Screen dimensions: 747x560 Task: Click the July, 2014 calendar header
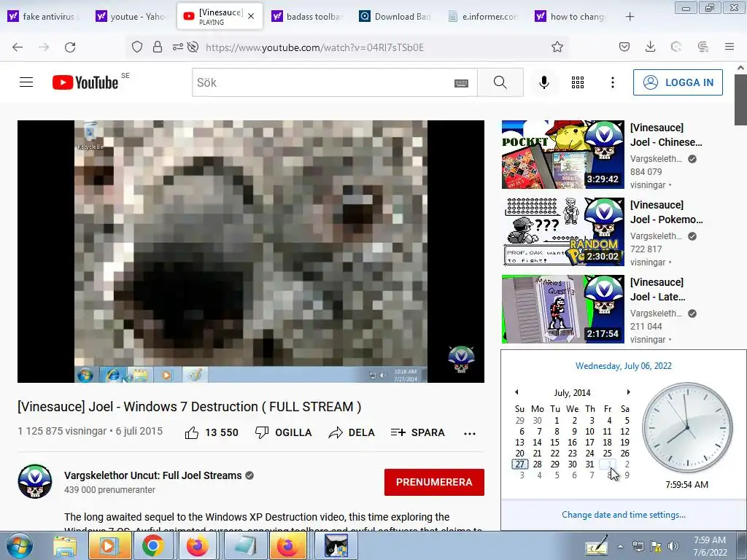(572, 392)
